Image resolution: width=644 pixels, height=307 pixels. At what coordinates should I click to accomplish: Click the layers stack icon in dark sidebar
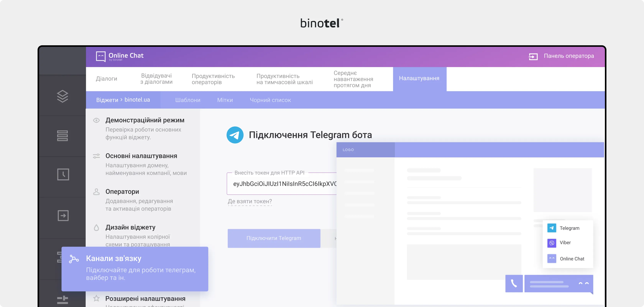[62, 96]
